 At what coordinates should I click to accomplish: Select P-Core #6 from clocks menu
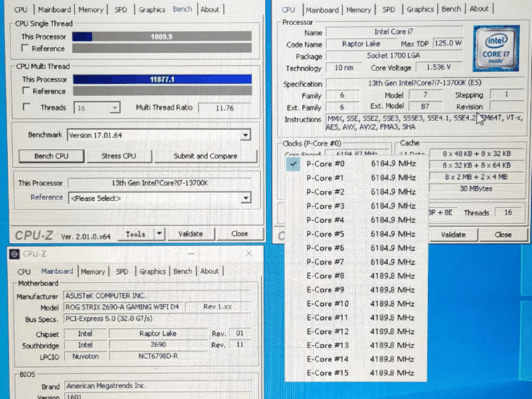356,248
